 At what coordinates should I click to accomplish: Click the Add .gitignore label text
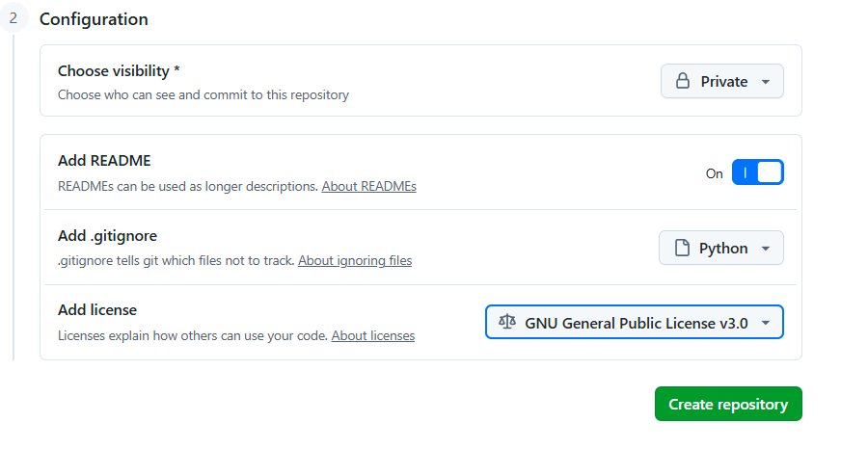(107, 235)
